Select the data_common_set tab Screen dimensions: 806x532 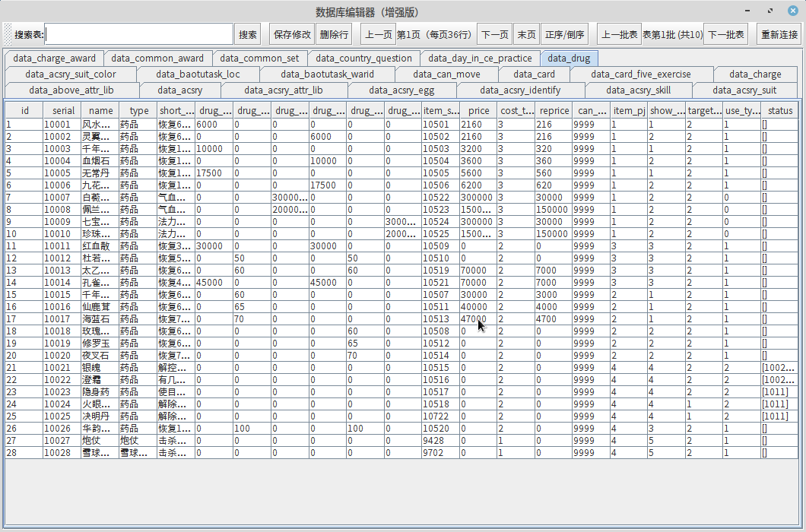click(259, 58)
